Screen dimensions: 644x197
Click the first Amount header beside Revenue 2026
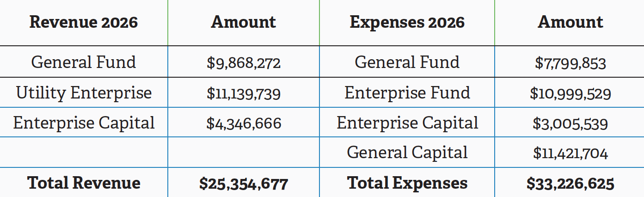pyautogui.click(x=243, y=22)
